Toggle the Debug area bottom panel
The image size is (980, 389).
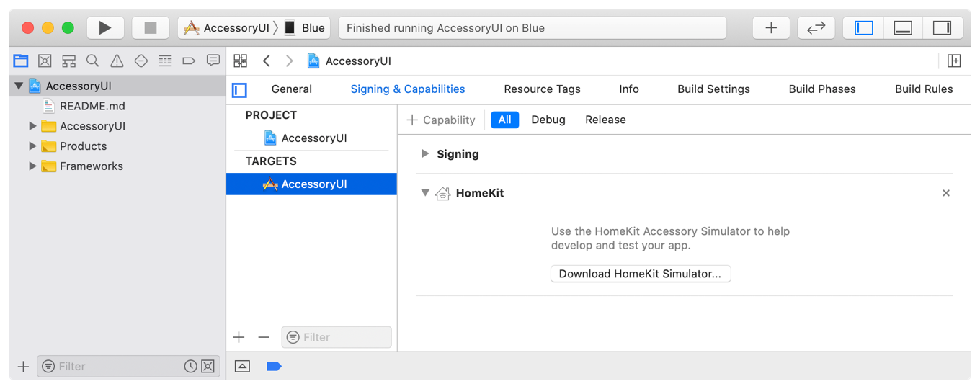click(x=903, y=28)
